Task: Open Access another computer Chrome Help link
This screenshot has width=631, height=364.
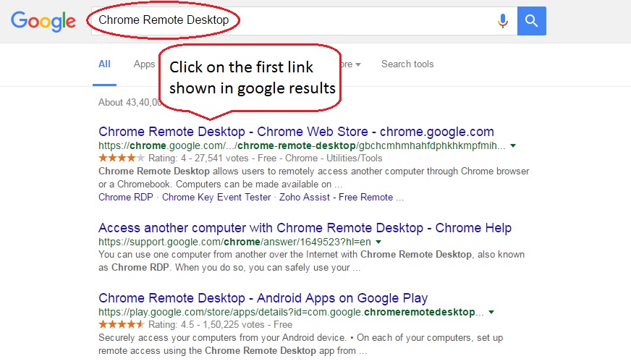Action: pyautogui.click(x=305, y=228)
